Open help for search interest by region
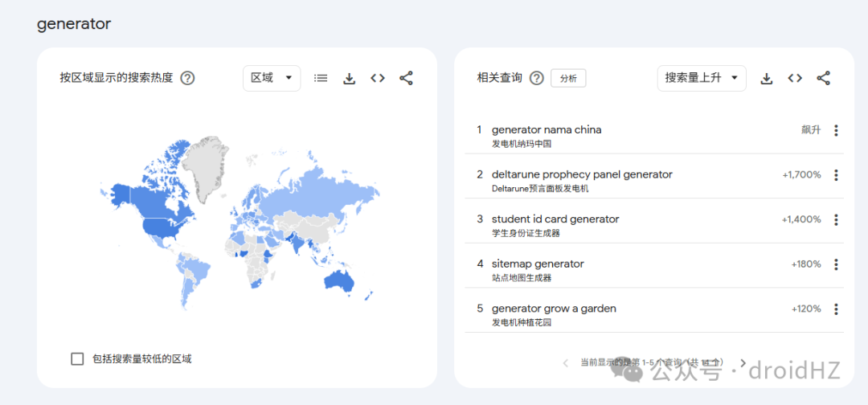This screenshot has width=868, height=405. [x=187, y=79]
